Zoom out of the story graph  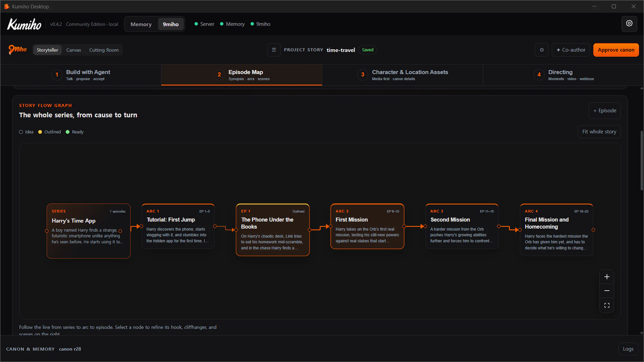coord(607,291)
